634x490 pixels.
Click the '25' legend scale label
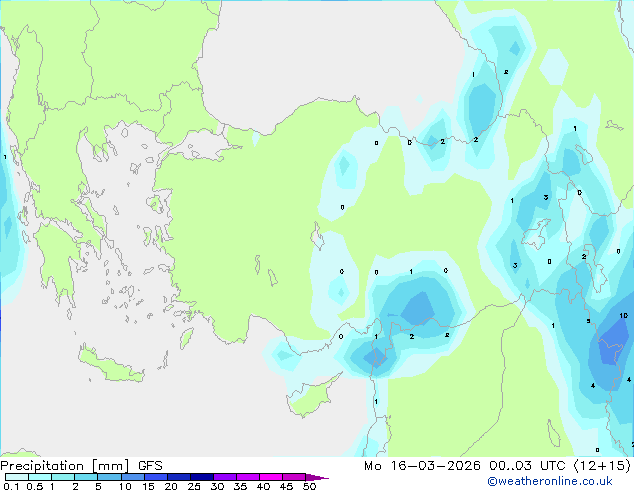pos(194,486)
